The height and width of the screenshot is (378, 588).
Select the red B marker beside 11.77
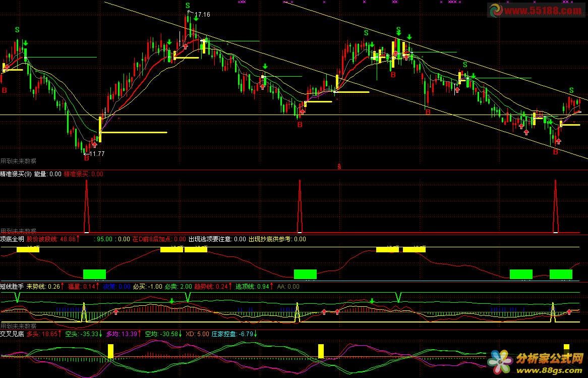coord(87,158)
